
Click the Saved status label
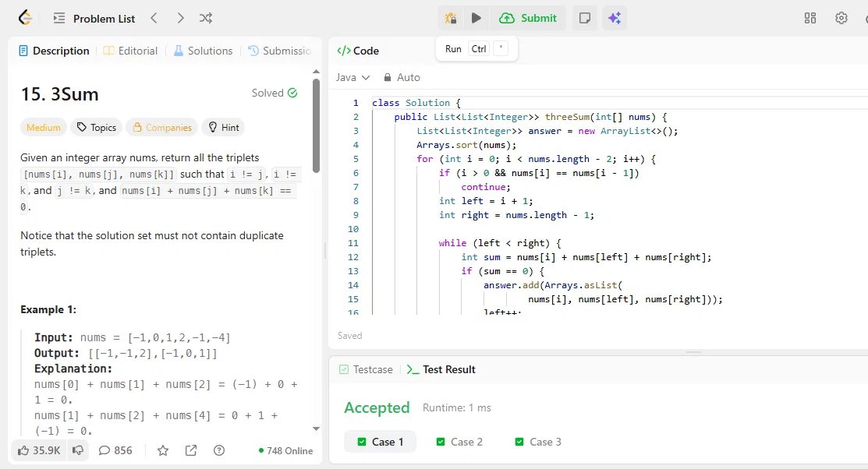pyautogui.click(x=350, y=336)
